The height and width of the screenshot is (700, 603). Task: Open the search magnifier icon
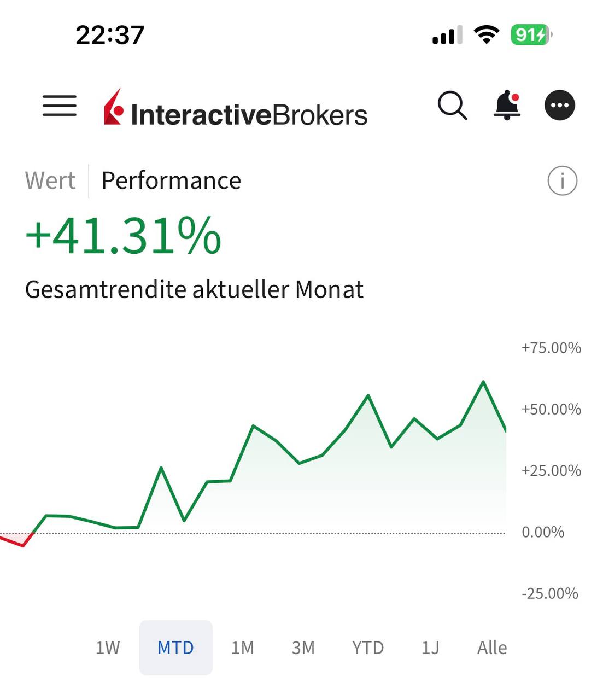pos(452,105)
